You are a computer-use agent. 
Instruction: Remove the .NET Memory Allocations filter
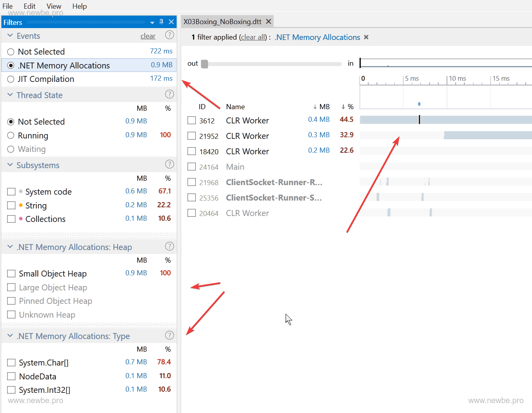pyautogui.click(x=366, y=37)
